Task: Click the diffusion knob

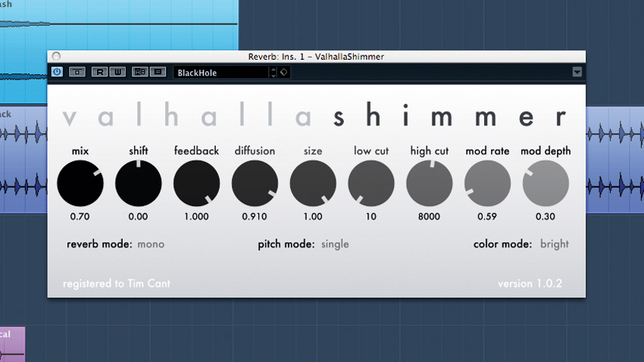Action: pos(255,183)
